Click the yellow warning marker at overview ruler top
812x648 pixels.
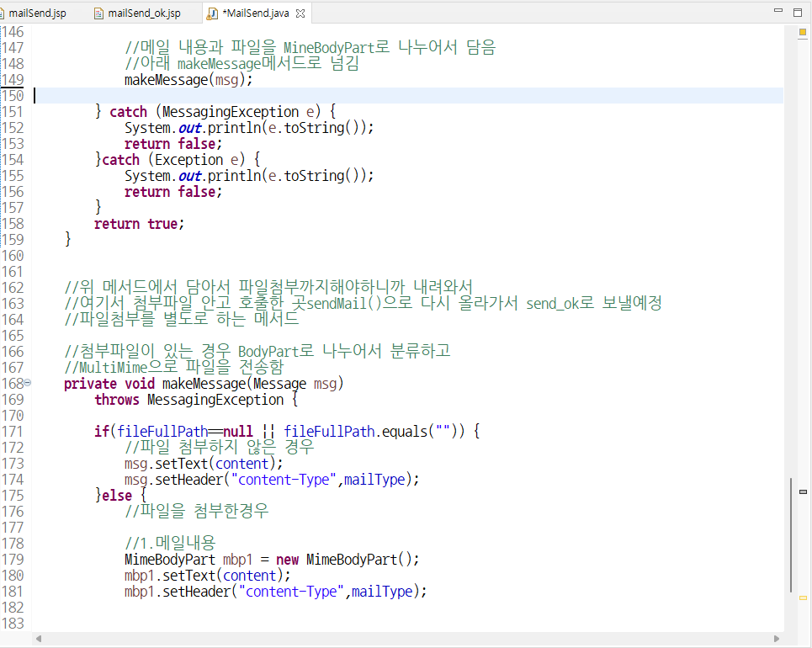(803, 33)
